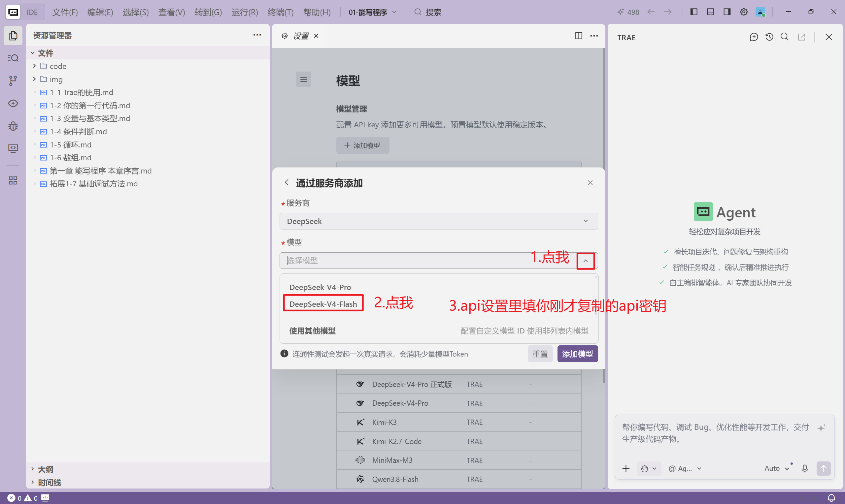This screenshot has height=504, width=845.
Task: Go back from the add-by-provider dialog
Action: pos(287,183)
